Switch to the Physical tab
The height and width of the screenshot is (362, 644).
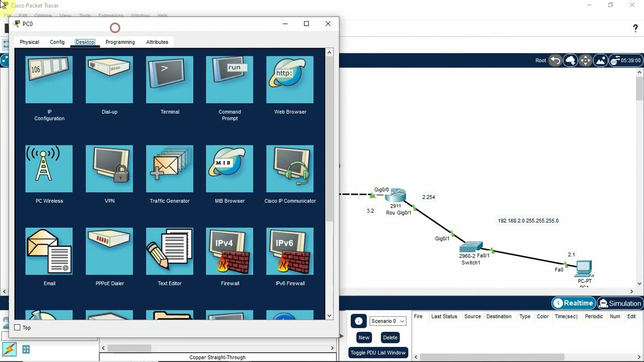[x=29, y=42]
